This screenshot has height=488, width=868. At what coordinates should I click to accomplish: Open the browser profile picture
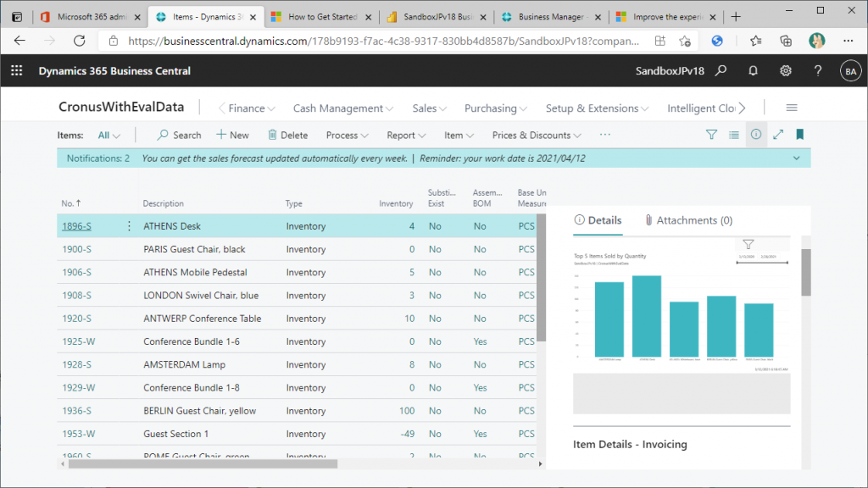(x=817, y=41)
